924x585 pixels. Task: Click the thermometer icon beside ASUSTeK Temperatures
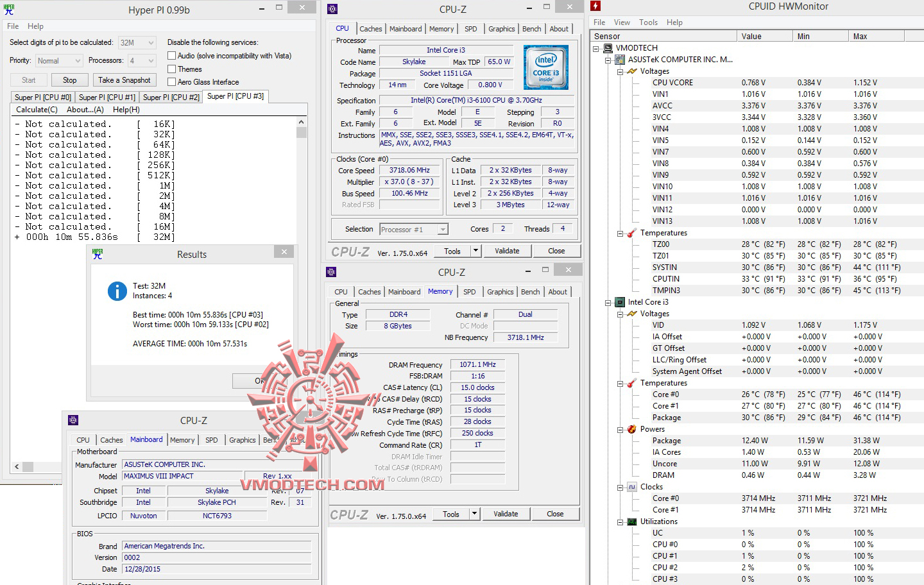632,233
